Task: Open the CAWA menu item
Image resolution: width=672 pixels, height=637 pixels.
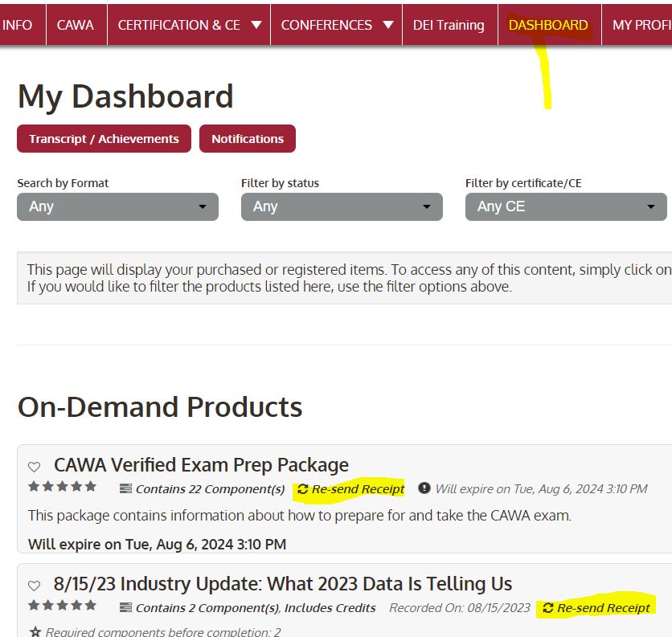Action: [x=76, y=25]
